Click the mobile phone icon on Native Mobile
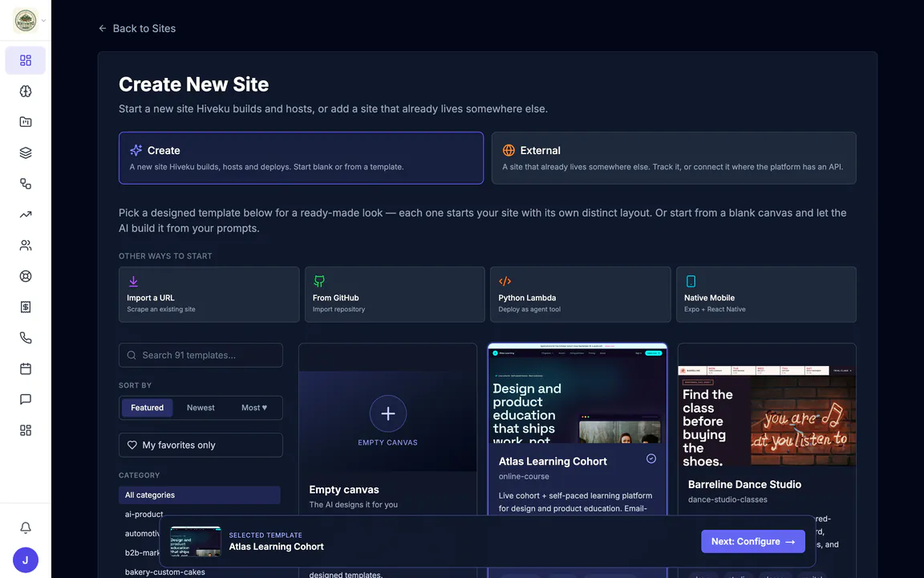The image size is (924, 578). (691, 281)
